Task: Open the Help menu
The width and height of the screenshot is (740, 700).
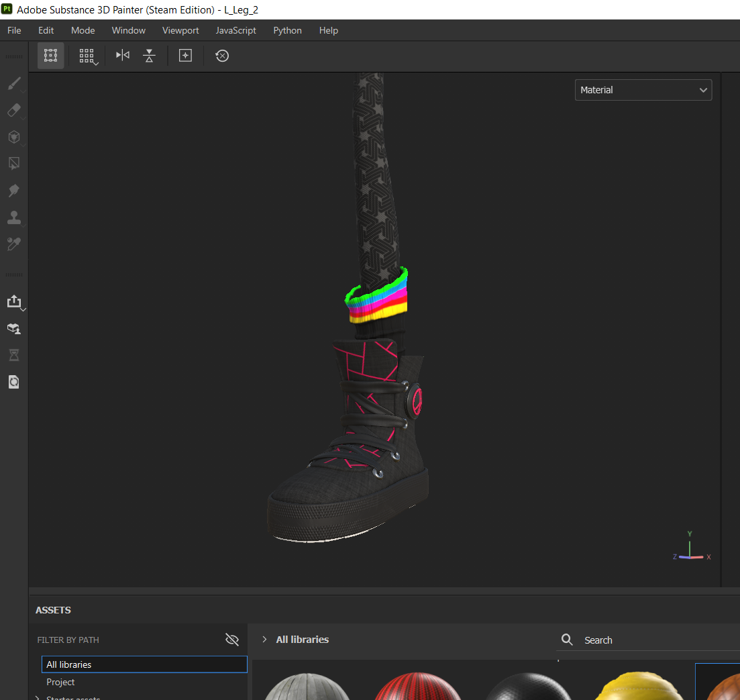Action: click(329, 30)
